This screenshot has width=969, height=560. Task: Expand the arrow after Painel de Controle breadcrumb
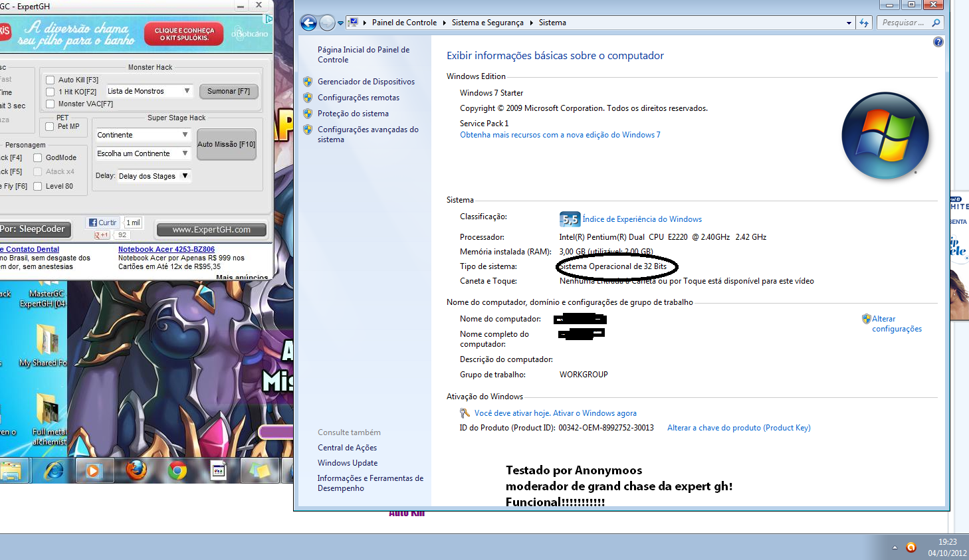(444, 23)
